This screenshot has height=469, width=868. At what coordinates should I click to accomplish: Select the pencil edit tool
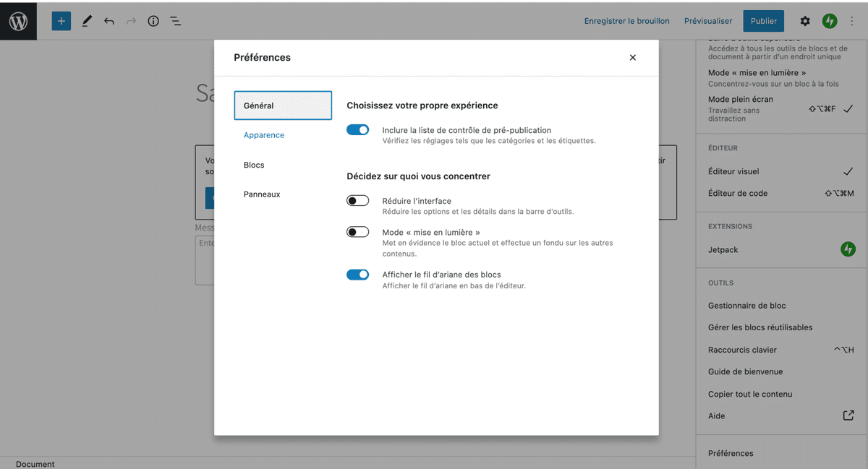pos(87,21)
